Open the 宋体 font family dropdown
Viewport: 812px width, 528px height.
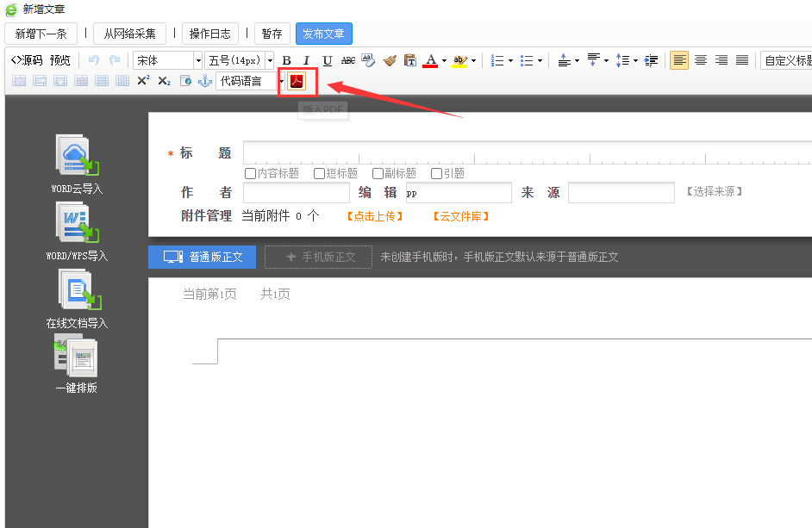(x=197, y=60)
